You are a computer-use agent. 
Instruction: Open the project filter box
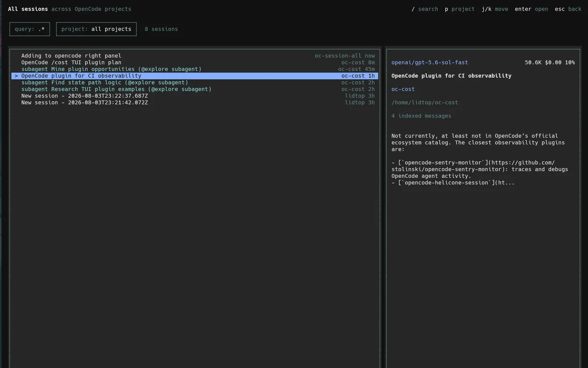[96, 29]
